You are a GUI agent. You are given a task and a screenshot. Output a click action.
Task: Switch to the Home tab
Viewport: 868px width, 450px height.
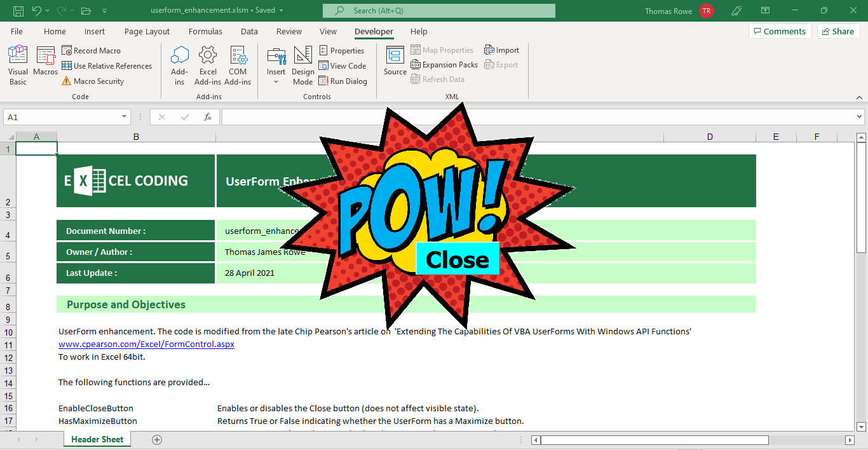[x=55, y=31]
